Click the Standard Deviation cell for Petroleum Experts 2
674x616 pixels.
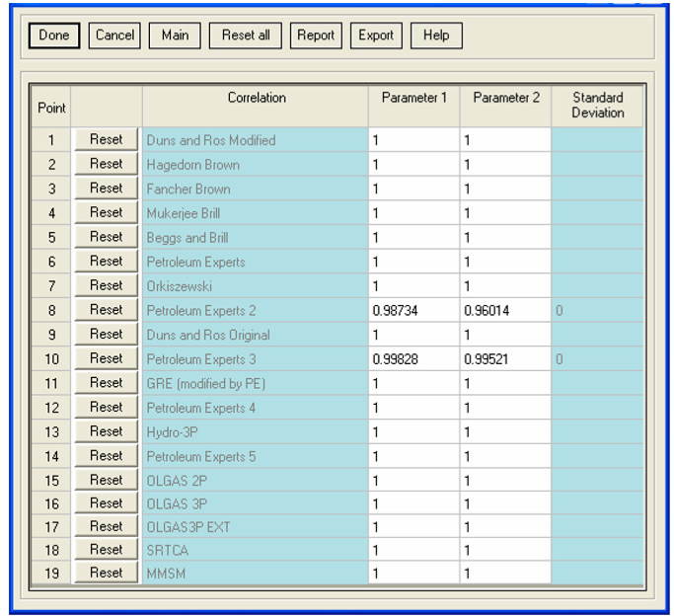coord(597,310)
